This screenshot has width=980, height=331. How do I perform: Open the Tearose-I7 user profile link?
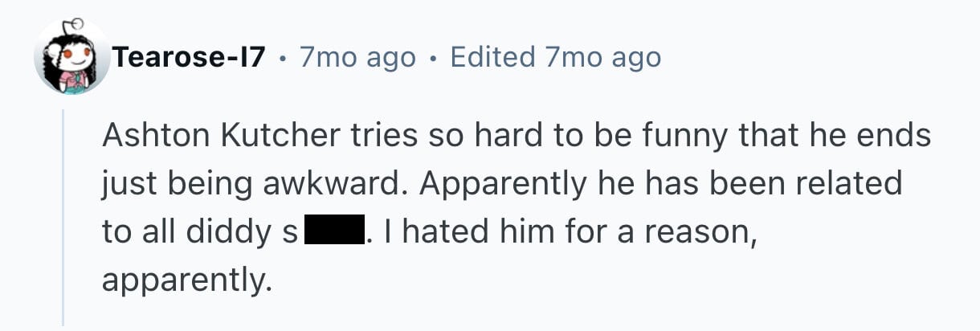click(189, 58)
